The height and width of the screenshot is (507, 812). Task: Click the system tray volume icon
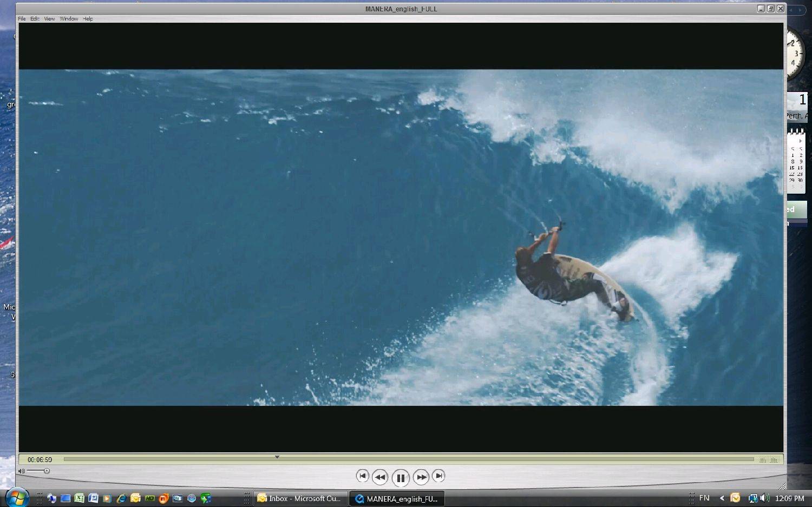point(764,498)
